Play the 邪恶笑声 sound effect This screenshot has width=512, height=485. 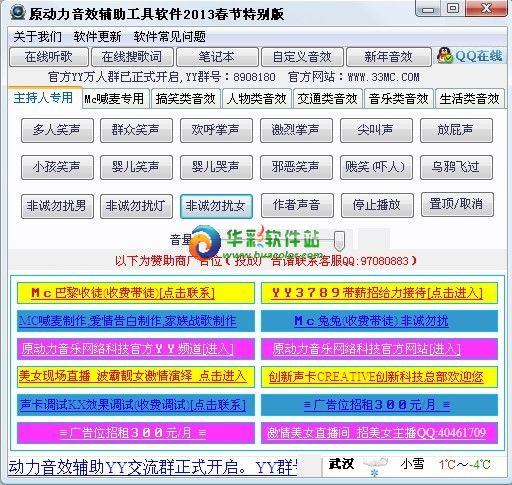[296, 167]
